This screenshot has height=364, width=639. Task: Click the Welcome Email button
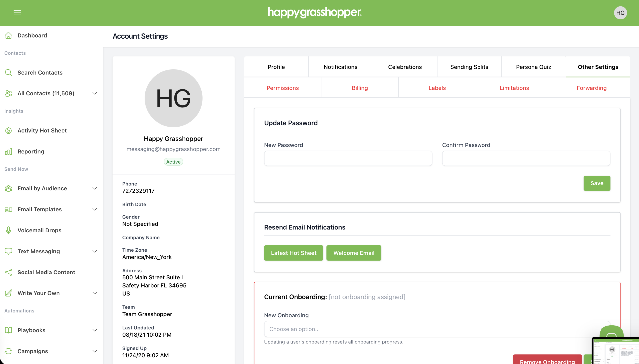click(x=354, y=253)
